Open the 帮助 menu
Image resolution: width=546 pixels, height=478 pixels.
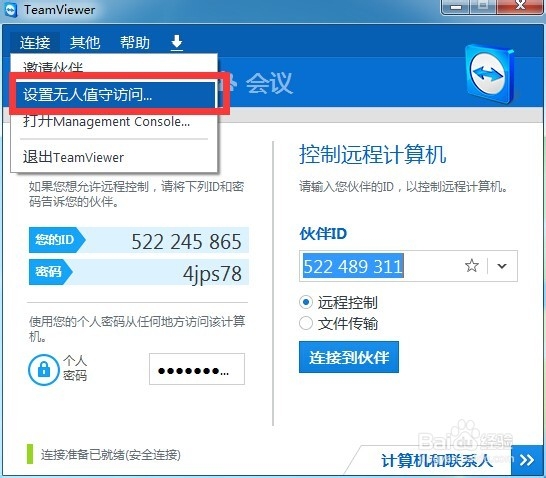135,43
